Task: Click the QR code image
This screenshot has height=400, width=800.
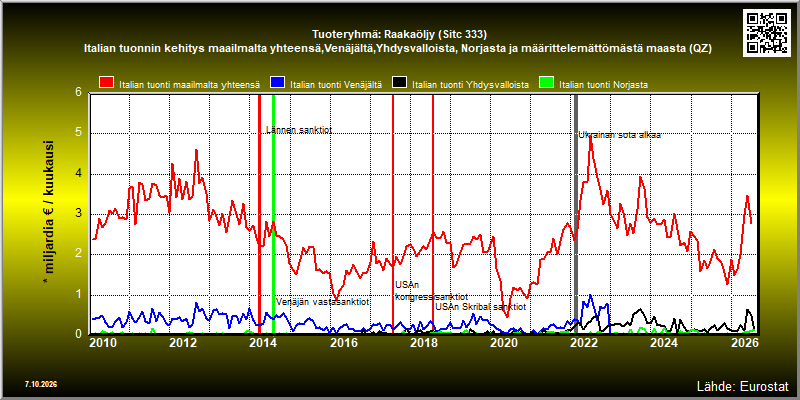Action: click(x=767, y=33)
